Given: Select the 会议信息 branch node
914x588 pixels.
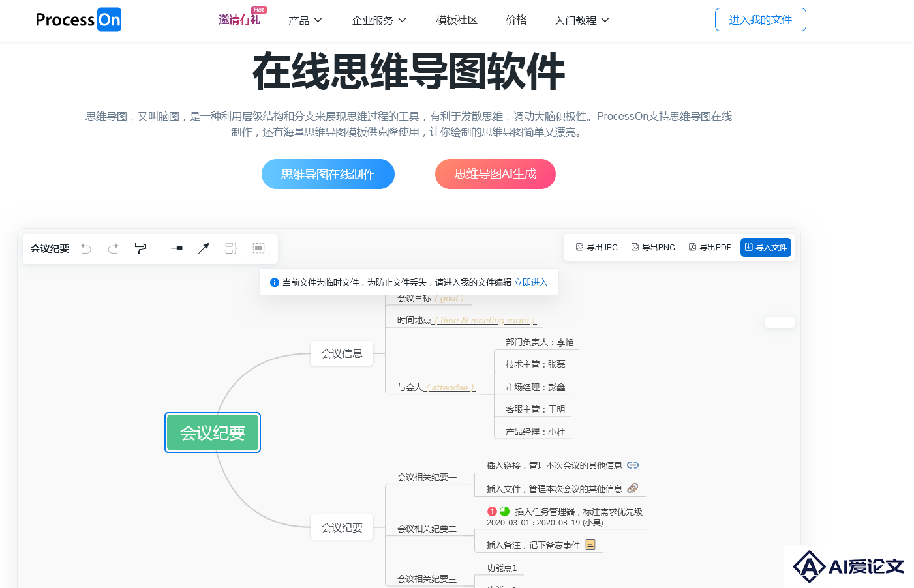Looking at the screenshot, I should 342,353.
